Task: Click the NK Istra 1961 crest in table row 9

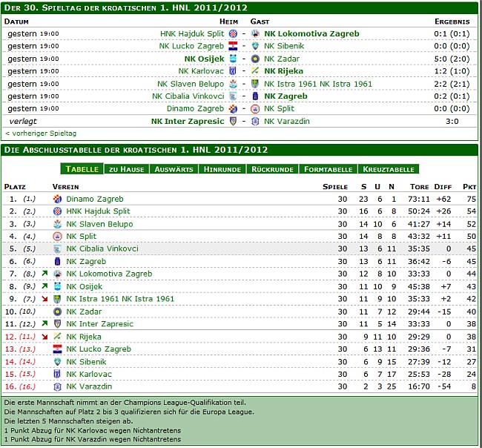Action: (x=57, y=299)
